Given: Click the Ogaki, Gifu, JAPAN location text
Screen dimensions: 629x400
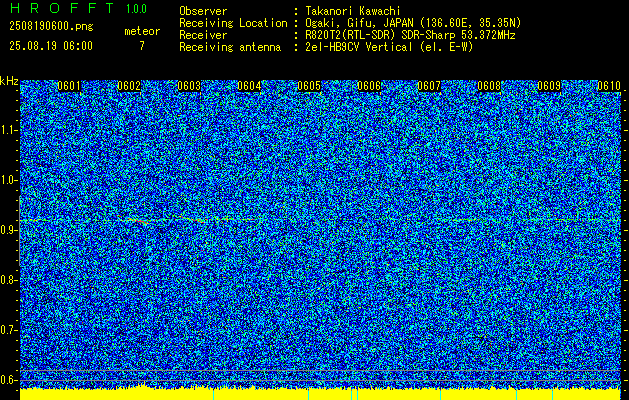Looking at the screenshot, I should coord(413,23).
